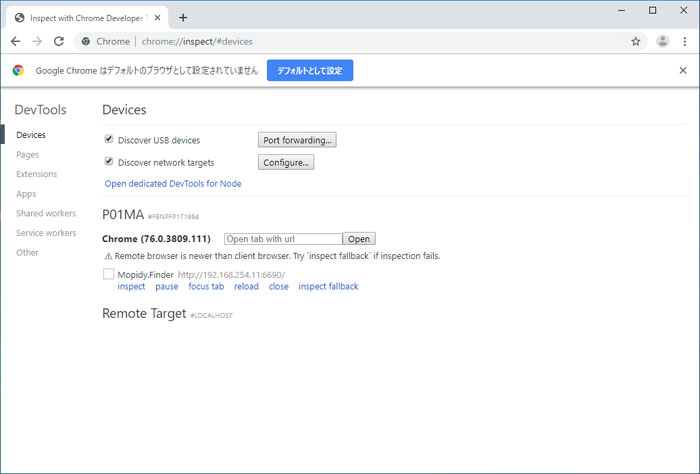Dismiss the default browser notification bar

click(683, 70)
